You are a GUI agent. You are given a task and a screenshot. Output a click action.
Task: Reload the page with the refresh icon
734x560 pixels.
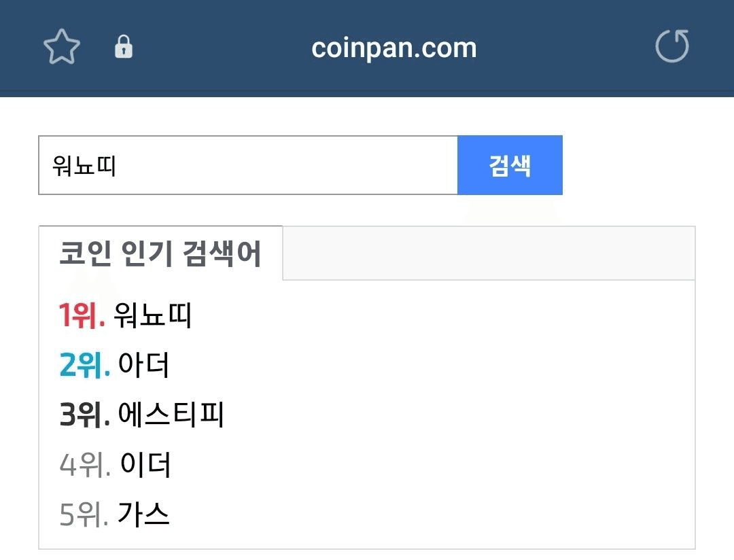671,47
